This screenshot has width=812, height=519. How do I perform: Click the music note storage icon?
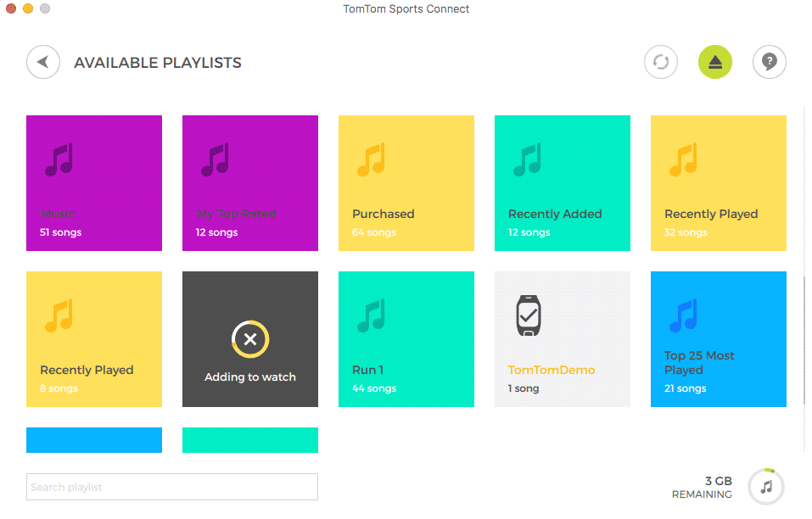pos(766,487)
